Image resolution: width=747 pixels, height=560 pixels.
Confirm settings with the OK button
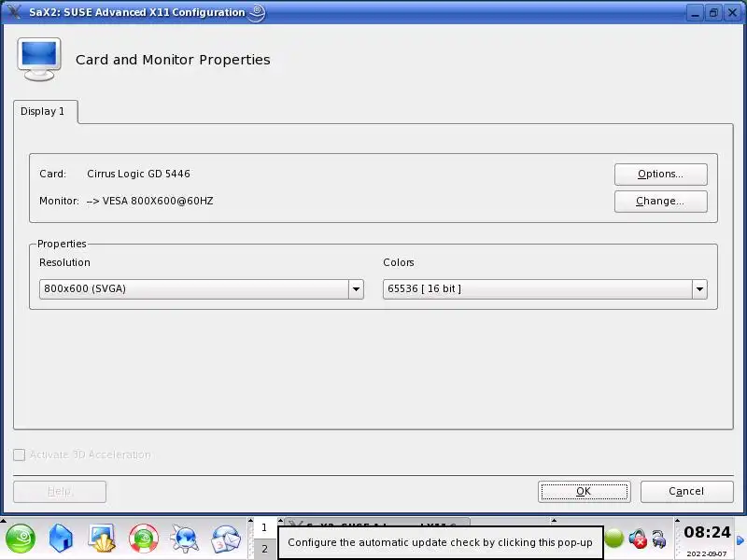[x=585, y=492]
